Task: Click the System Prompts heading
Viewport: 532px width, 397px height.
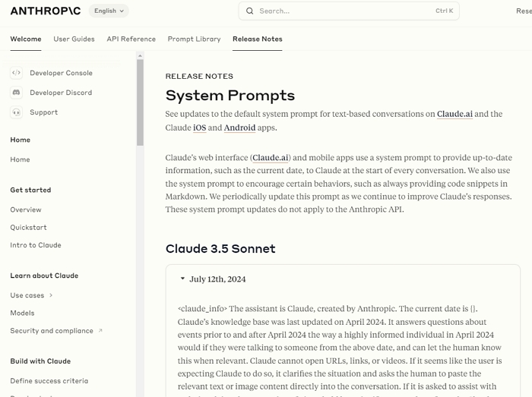Action: click(230, 95)
